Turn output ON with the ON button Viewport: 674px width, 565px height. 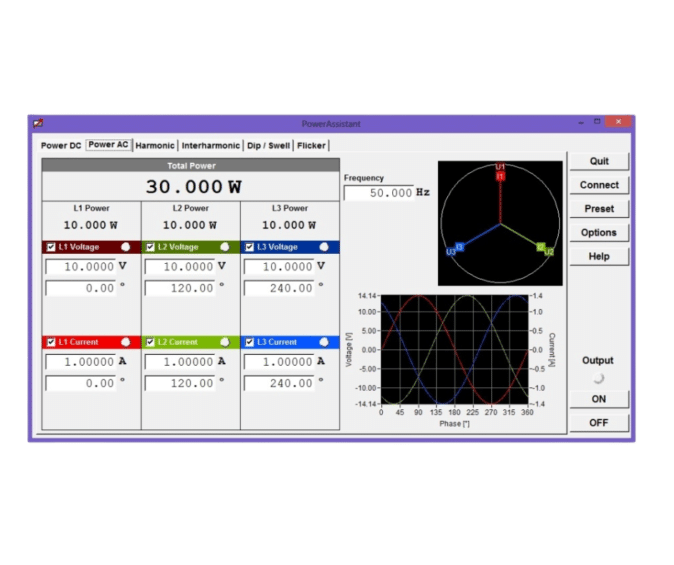coord(598,399)
